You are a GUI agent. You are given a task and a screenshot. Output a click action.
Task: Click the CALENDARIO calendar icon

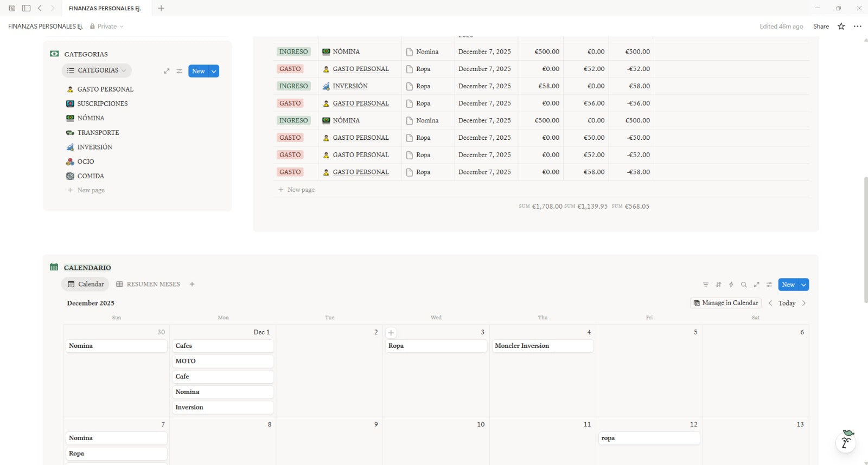coord(54,267)
